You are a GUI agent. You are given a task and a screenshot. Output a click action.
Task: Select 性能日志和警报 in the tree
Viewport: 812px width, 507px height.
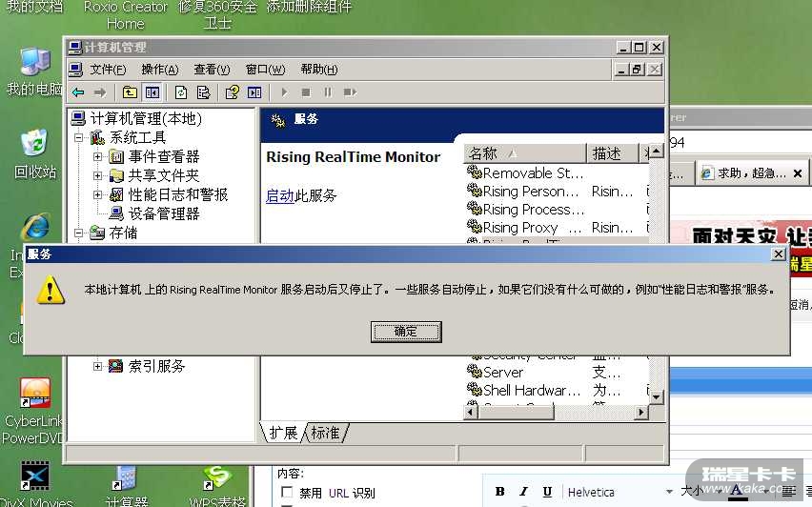[178, 194]
